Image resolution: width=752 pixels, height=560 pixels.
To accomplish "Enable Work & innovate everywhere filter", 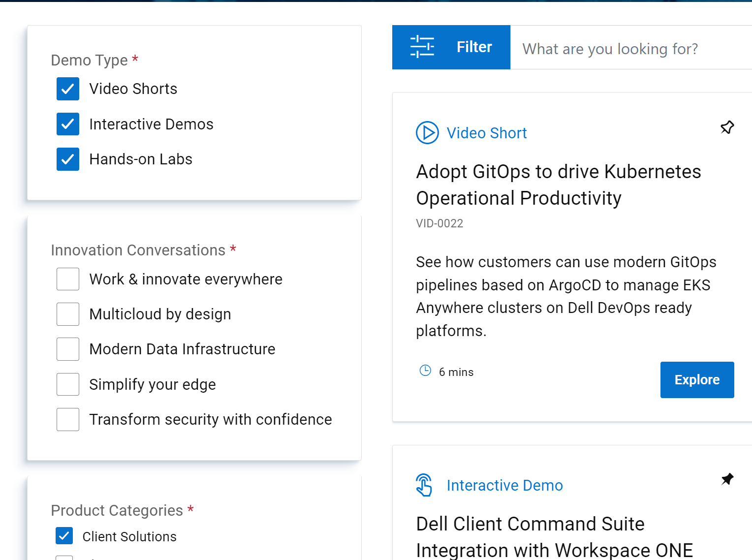I will pyautogui.click(x=67, y=279).
